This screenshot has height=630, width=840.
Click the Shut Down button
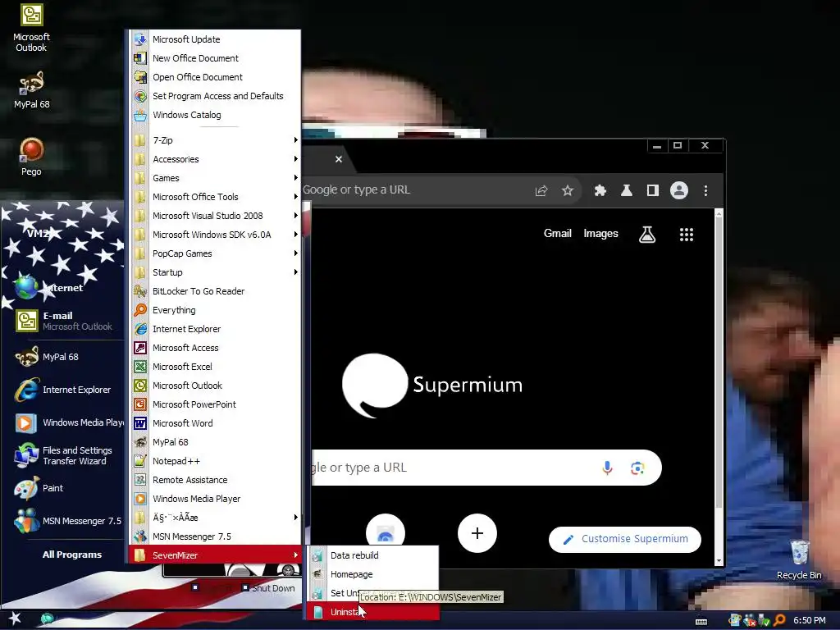click(268, 587)
